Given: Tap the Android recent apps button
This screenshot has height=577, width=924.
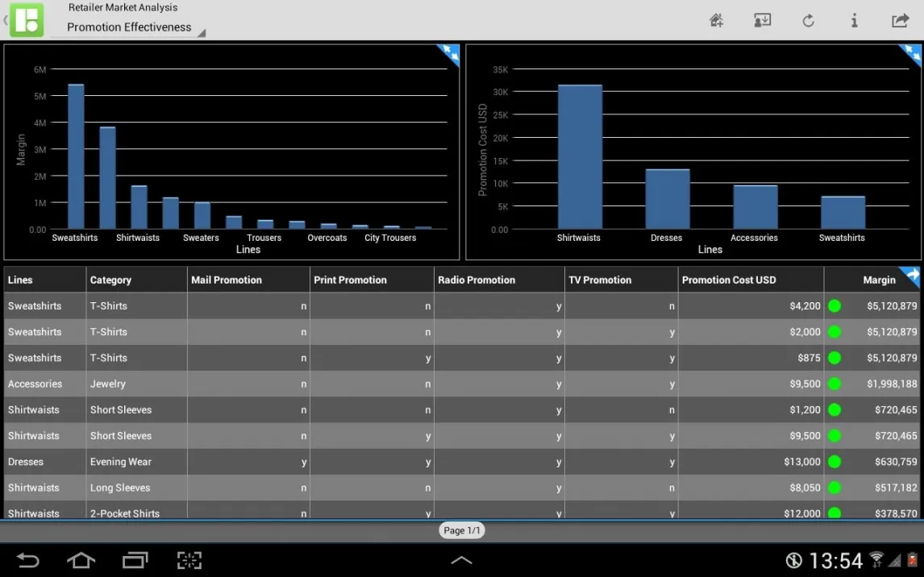Looking at the screenshot, I should pyautogui.click(x=135, y=560).
